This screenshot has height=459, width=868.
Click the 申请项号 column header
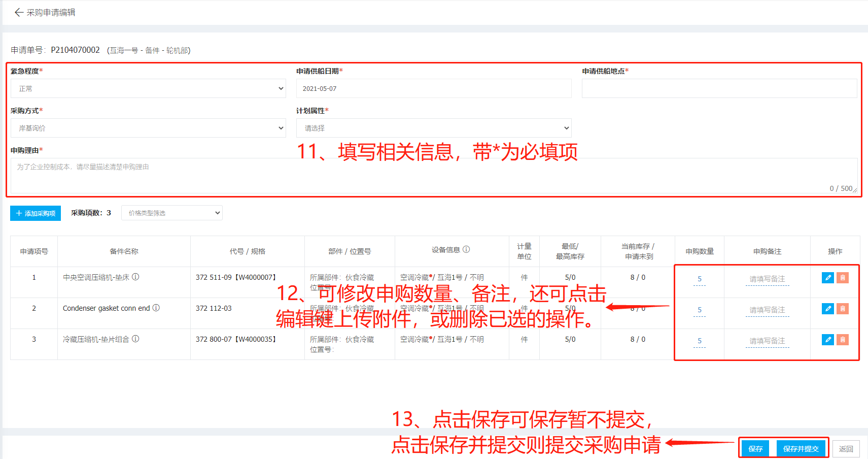(x=34, y=251)
